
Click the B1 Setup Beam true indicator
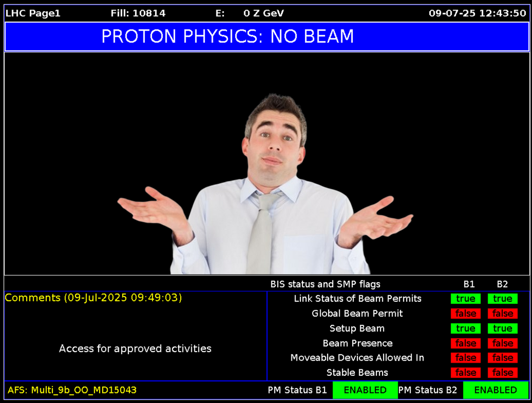pos(466,328)
